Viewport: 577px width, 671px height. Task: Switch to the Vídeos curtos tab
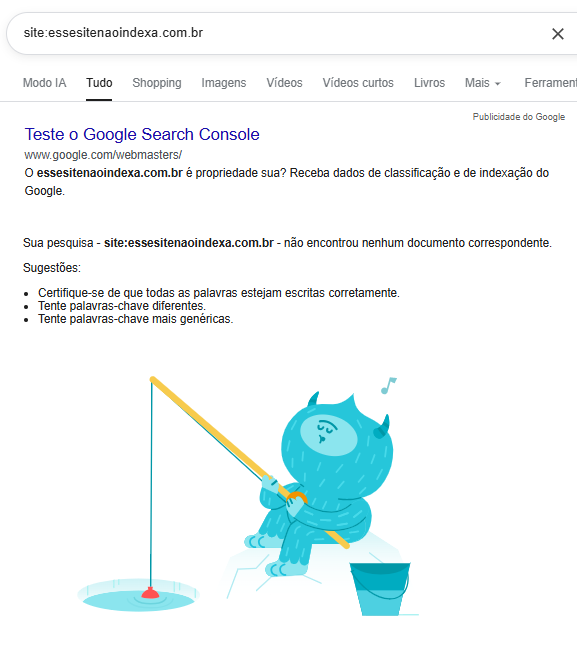pos(358,83)
